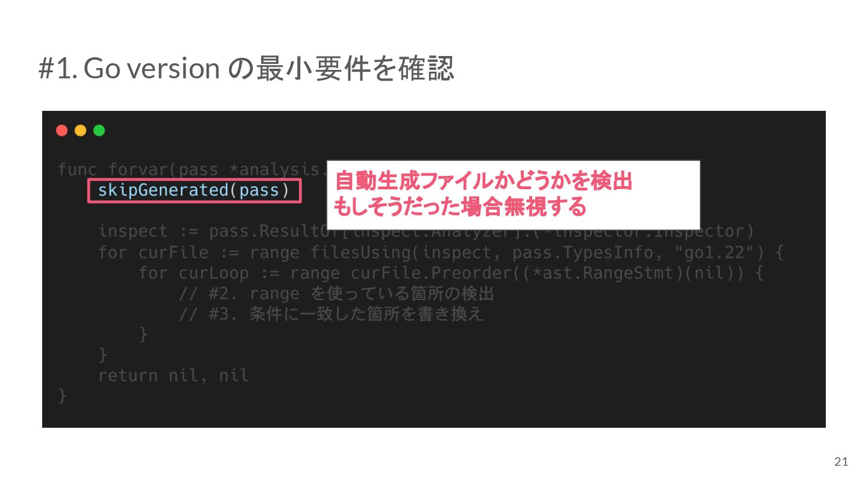Click the red close dot in code window
The image size is (868, 488).
tap(61, 131)
